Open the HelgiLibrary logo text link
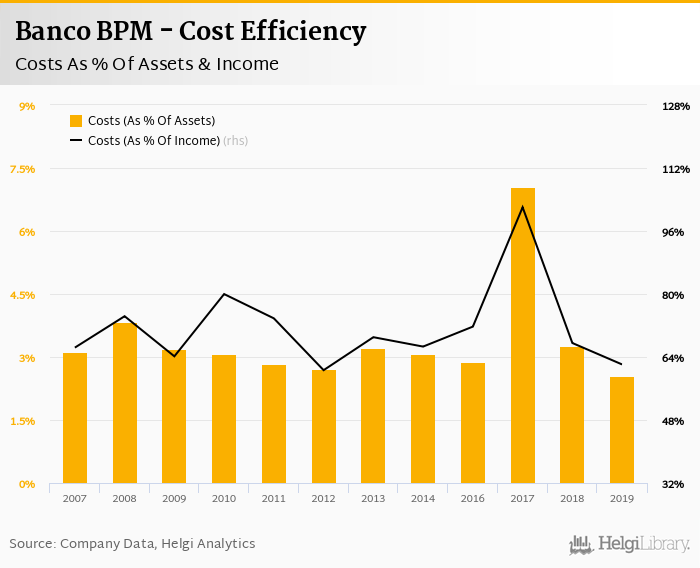 click(x=643, y=544)
